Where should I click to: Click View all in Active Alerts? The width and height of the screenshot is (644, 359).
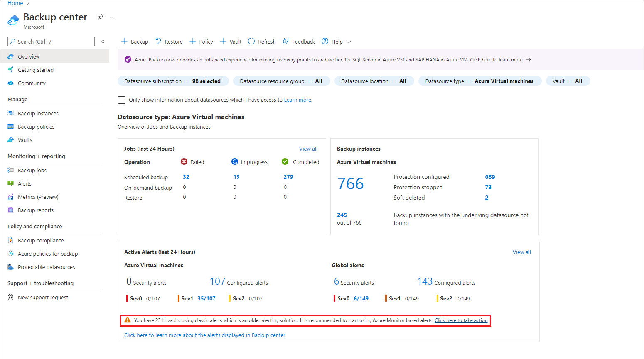click(x=522, y=252)
